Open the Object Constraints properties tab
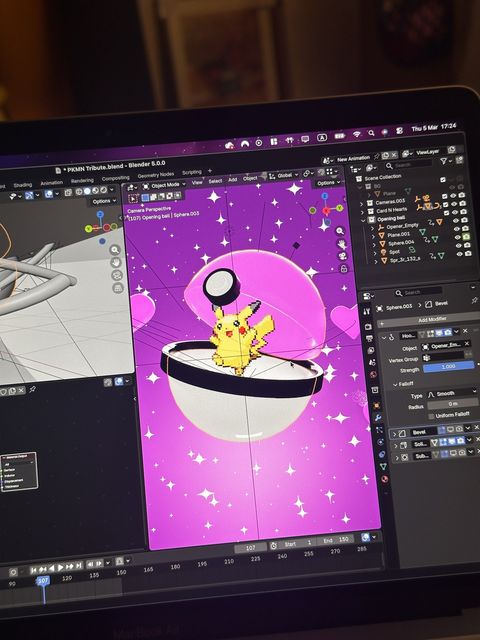This screenshot has width=480, height=640. (x=382, y=453)
